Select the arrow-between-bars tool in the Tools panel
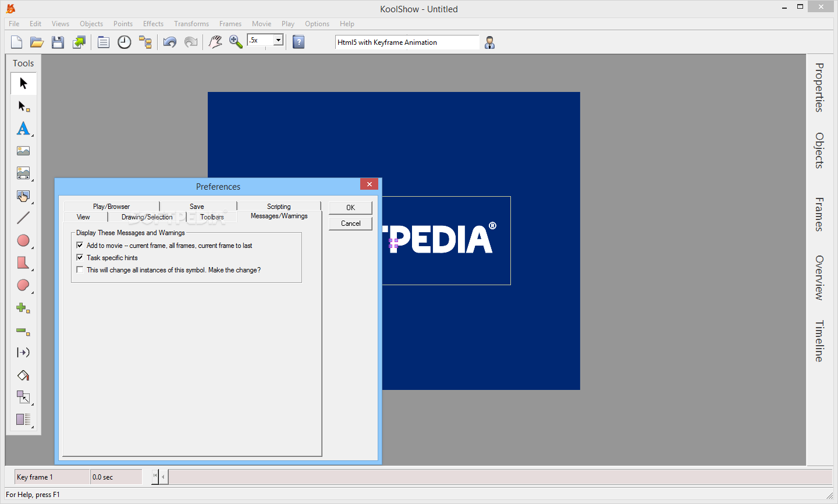Screen dimensions: 838x504 [x=23, y=353]
